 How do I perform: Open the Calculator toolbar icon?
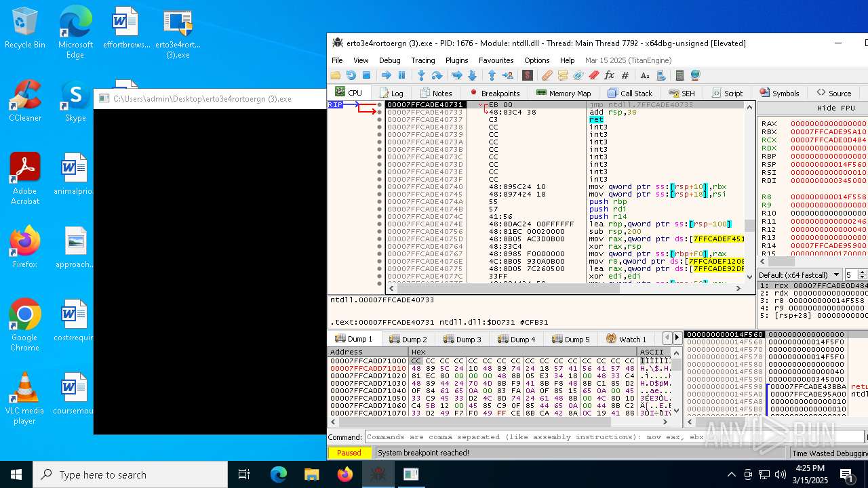tap(679, 75)
